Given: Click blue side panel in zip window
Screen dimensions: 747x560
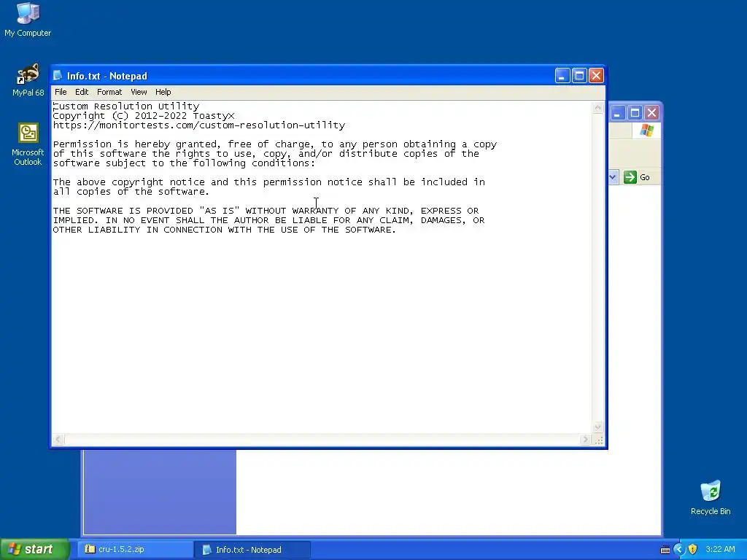Looking at the screenshot, I should point(160,492).
